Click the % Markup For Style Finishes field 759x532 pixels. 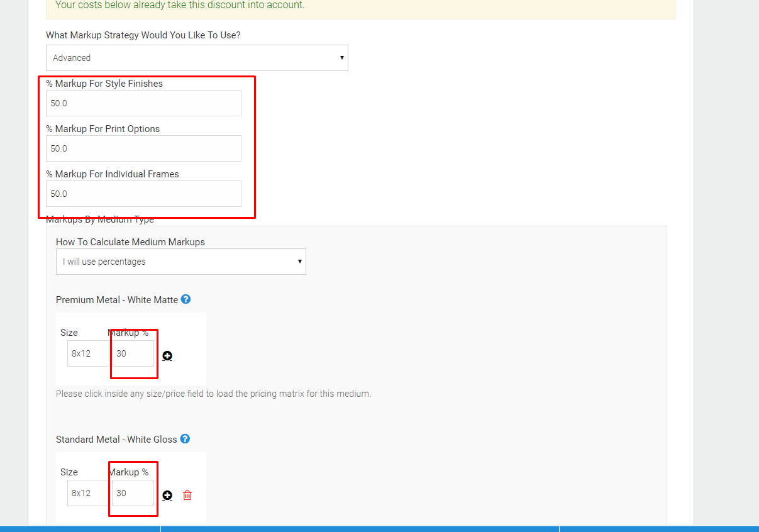pos(143,103)
